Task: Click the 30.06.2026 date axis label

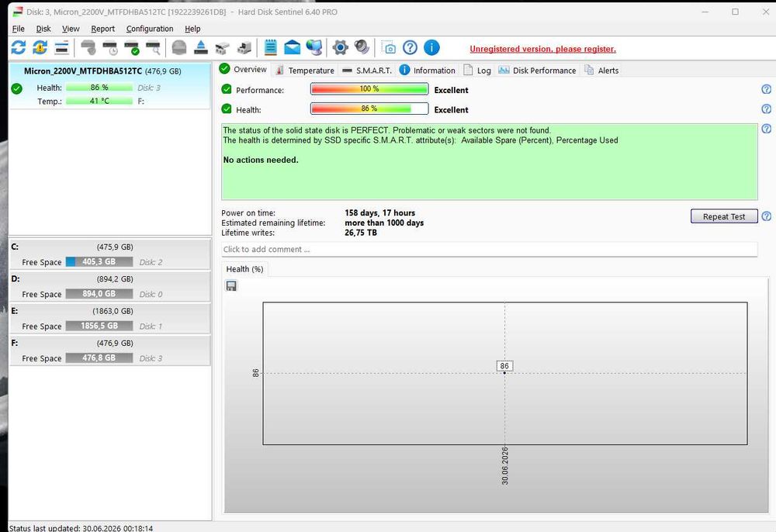Action: [x=505, y=466]
